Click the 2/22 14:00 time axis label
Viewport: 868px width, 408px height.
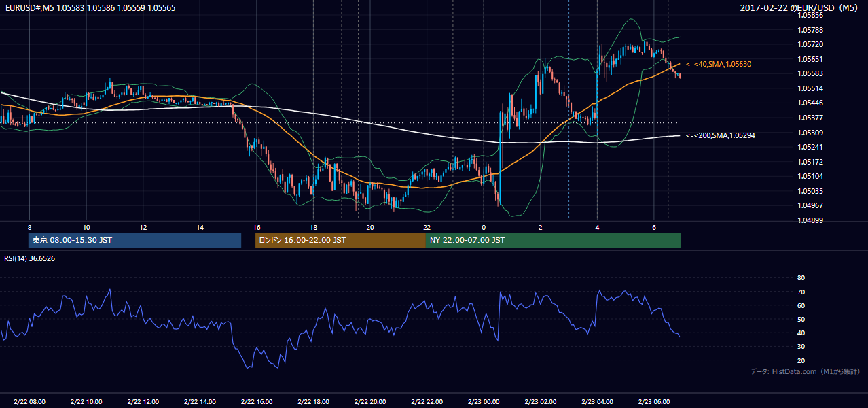[200, 402]
